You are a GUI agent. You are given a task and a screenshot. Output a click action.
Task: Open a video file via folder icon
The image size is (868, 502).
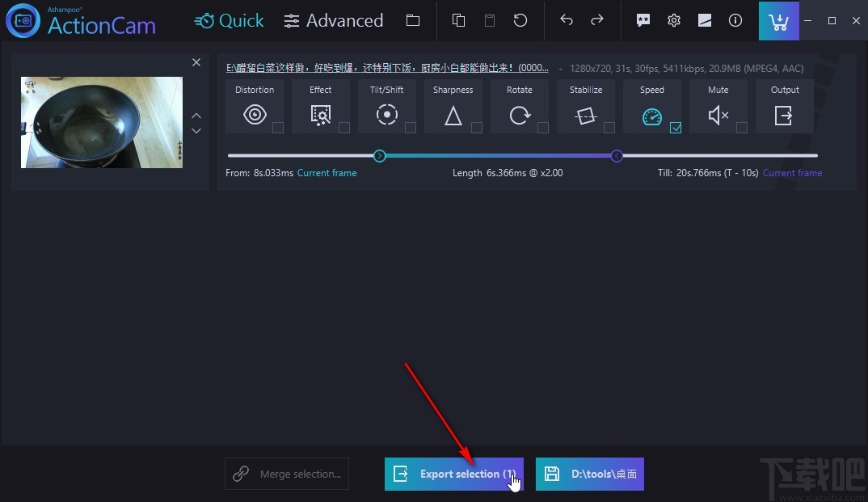click(x=413, y=20)
